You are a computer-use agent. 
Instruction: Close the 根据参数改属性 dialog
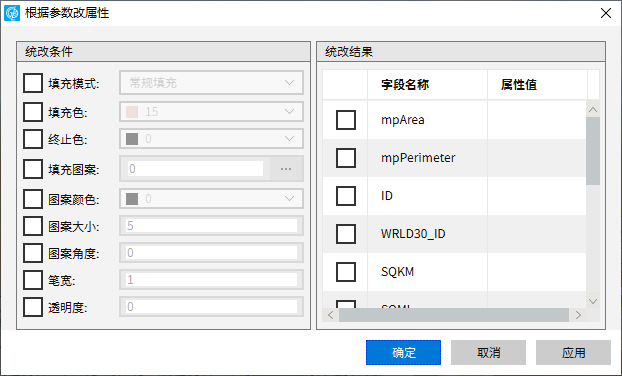(606, 13)
